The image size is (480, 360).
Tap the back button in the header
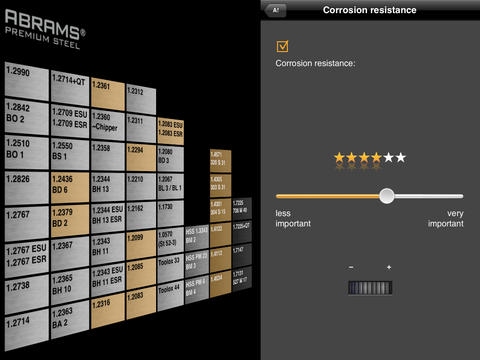click(x=275, y=10)
